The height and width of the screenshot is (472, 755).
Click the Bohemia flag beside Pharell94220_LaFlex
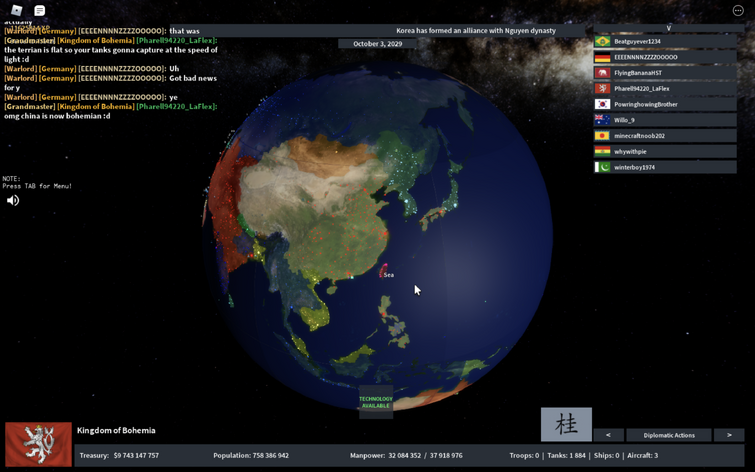coord(602,89)
